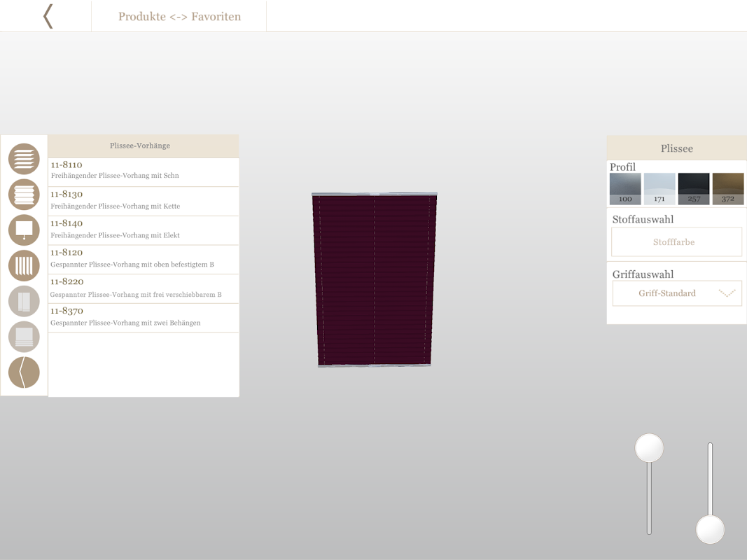Pick profile color swatch 372
This screenshot has width=747, height=560.
728,188
